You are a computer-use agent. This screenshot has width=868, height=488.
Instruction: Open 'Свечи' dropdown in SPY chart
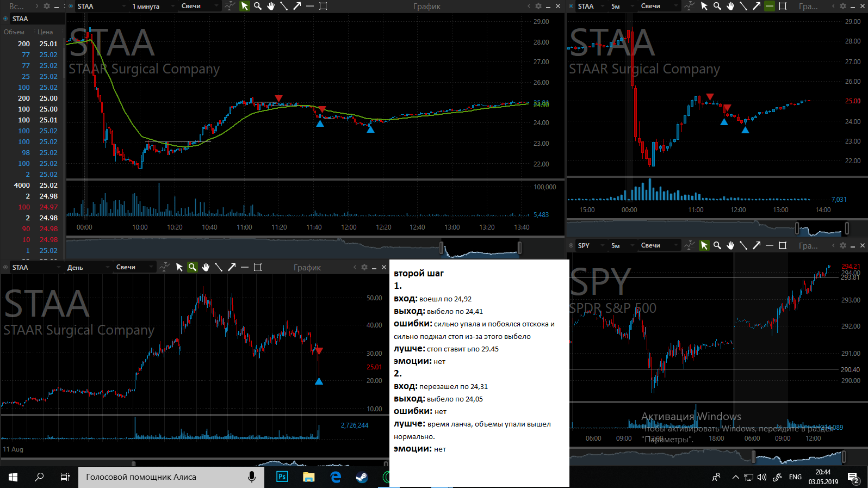pos(659,245)
